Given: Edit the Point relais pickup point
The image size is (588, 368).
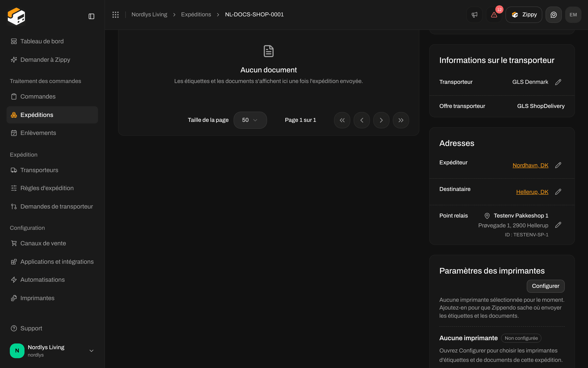Looking at the screenshot, I should coord(558,225).
